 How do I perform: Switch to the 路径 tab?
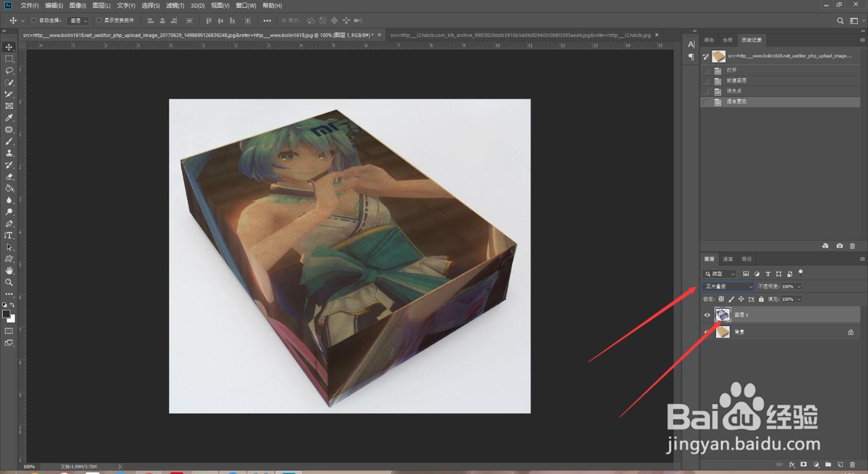tap(746, 259)
